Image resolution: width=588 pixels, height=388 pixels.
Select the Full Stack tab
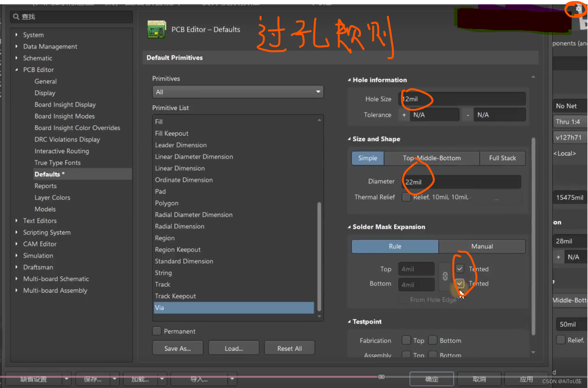click(502, 158)
